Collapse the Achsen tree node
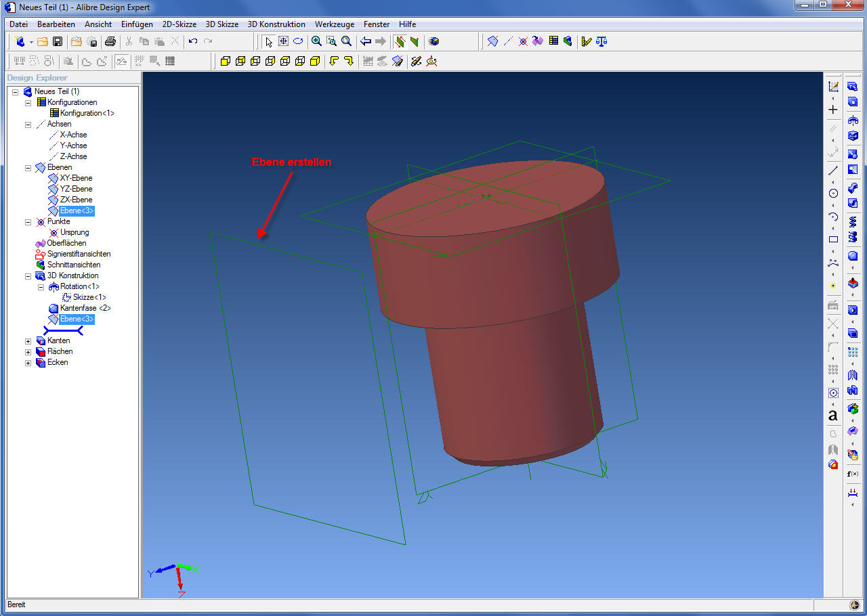This screenshot has height=616, width=867. click(x=28, y=124)
